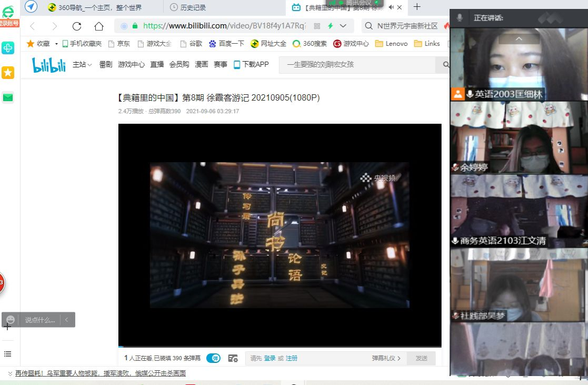This screenshot has width=588, height=385.
Task: Select the 英语2003匡细林 video tile
Action: (x=519, y=64)
